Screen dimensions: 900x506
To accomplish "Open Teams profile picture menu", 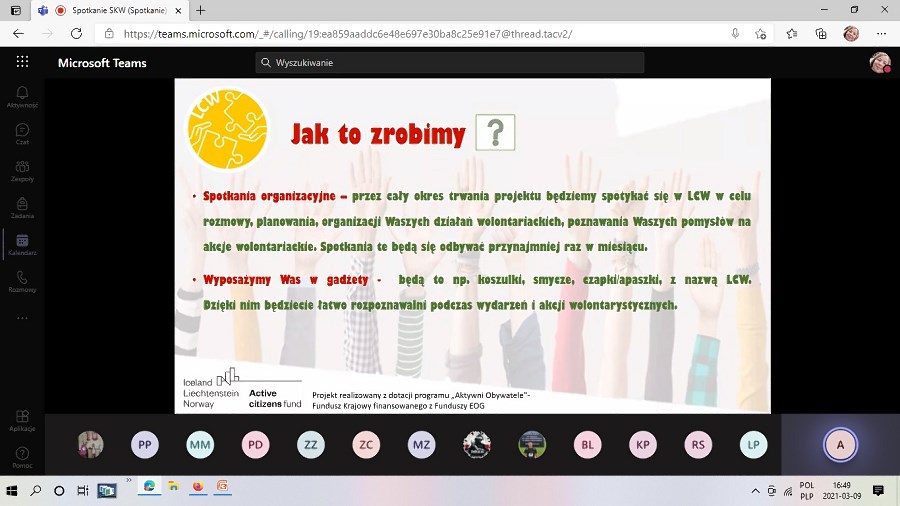I will click(879, 62).
